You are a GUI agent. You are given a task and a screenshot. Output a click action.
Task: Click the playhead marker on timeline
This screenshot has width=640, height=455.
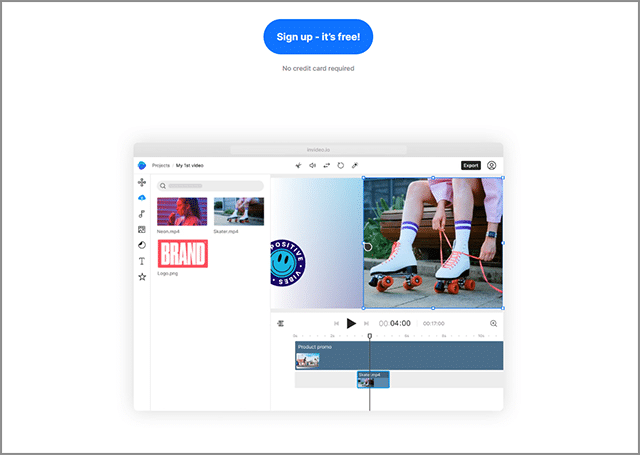(x=370, y=336)
